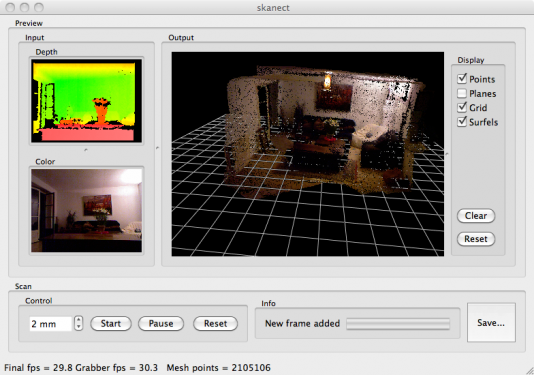
Task: Click the Depth input preview image
Action: [x=87, y=101]
